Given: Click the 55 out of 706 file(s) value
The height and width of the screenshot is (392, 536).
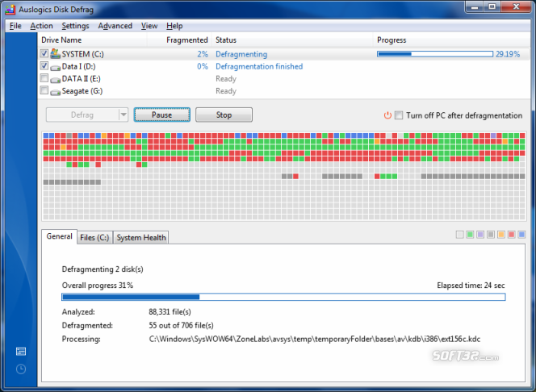Looking at the screenshot, I should tap(181, 325).
